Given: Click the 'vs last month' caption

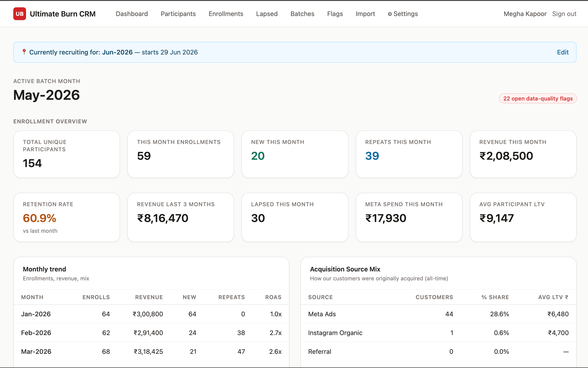Looking at the screenshot, I should tap(40, 231).
